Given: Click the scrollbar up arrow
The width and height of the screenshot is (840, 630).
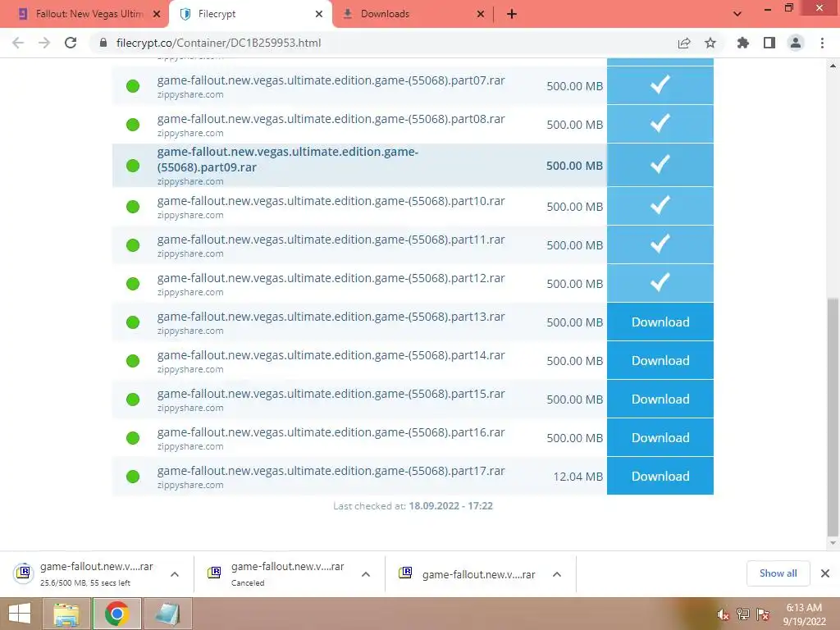Looking at the screenshot, I should pyautogui.click(x=833, y=66).
